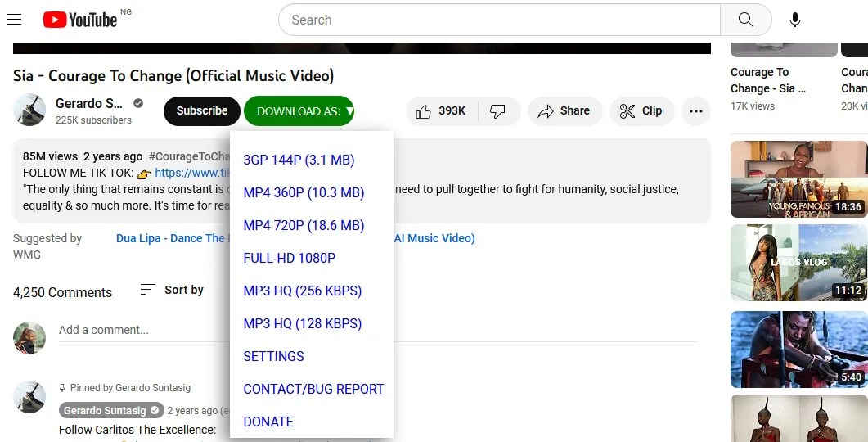Viewport: 868px width, 442px height.
Task: Open Courage To Change - Sia 17K views video
Action: pyautogui.click(x=768, y=80)
